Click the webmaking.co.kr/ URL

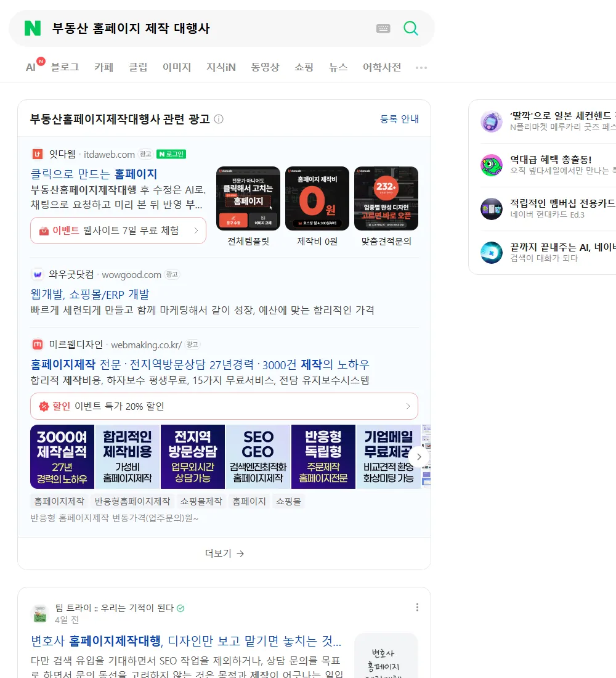146,345
